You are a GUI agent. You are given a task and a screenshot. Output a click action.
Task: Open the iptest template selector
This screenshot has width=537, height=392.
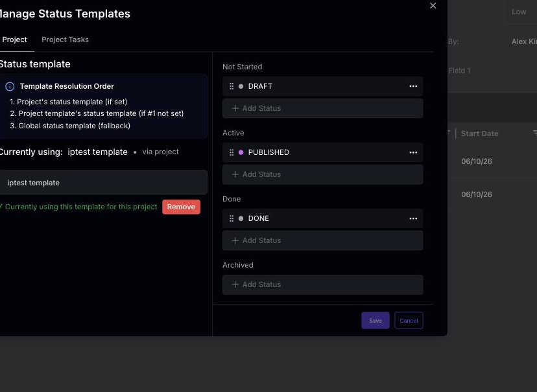point(103,183)
